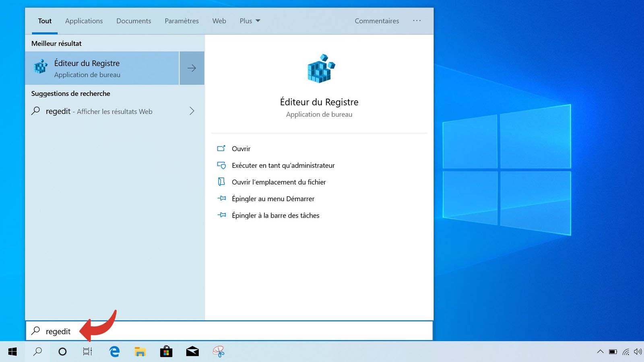Select the Documents search filter
The width and height of the screenshot is (644, 362).
(x=134, y=21)
